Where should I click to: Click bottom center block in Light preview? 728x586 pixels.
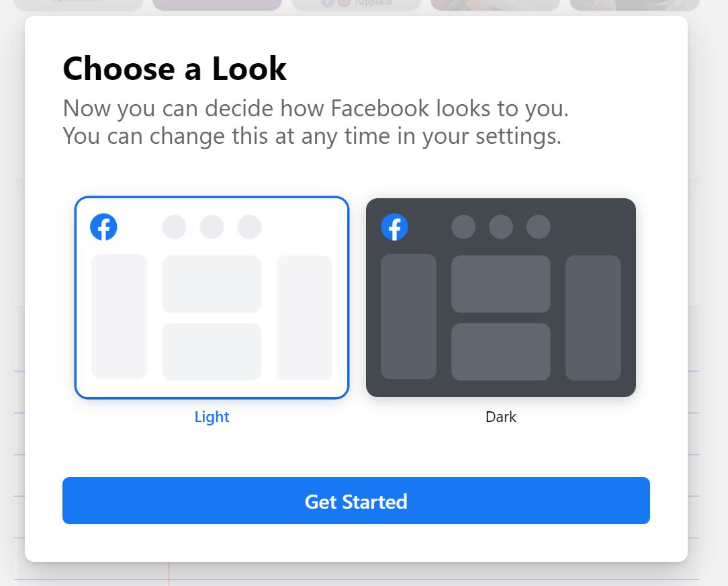point(212,351)
